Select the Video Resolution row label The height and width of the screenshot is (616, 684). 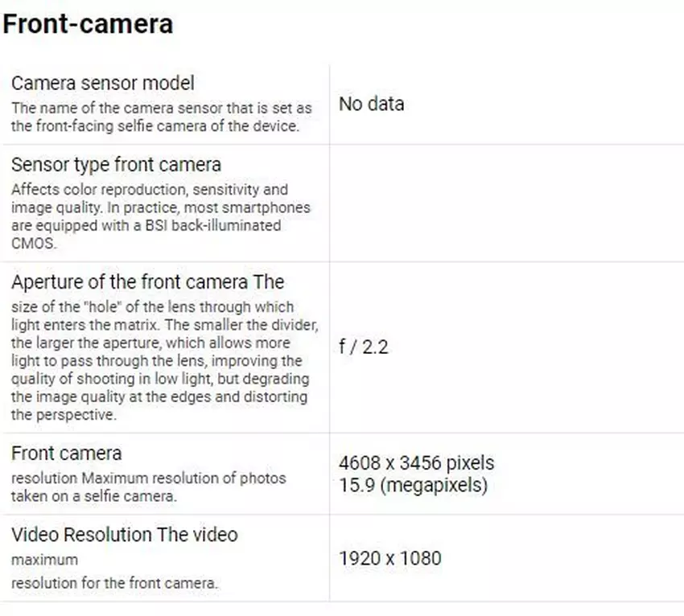click(125, 535)
